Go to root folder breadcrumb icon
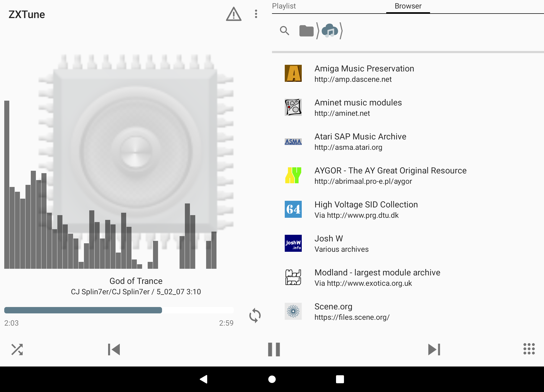The width and height of the screenshot is (544, 392). (307, 31)
